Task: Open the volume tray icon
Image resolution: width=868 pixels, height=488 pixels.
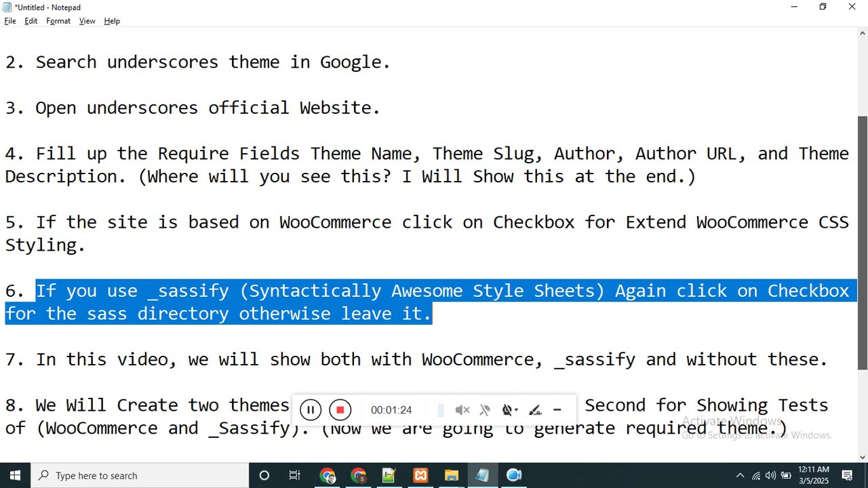Action: [770, 475]
